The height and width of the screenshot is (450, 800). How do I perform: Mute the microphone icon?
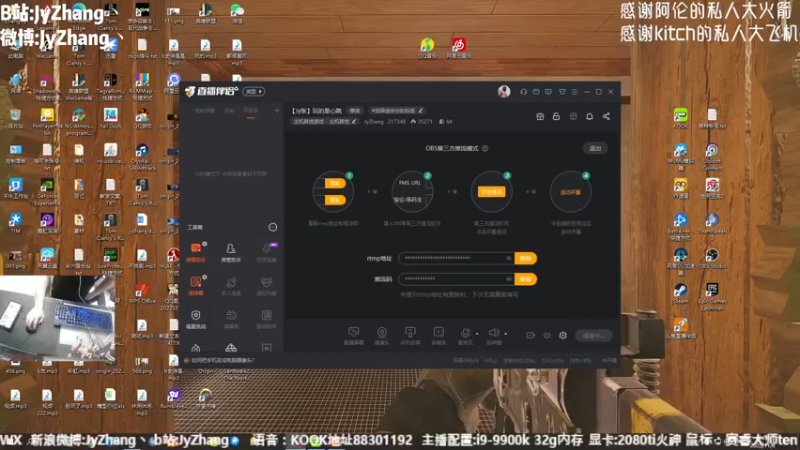[465, 335]
